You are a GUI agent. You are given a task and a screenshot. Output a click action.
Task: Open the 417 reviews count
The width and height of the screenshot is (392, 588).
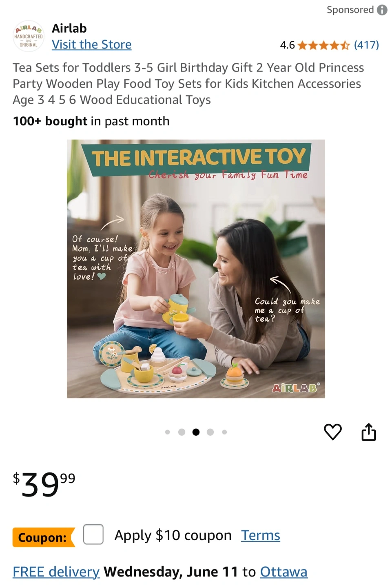tap(366, 45)
